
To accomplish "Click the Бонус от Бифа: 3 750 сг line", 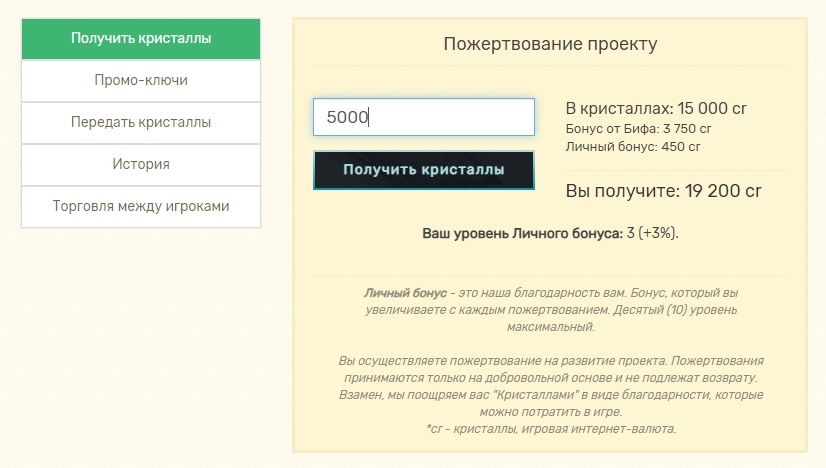I will (x=638, y=129).
